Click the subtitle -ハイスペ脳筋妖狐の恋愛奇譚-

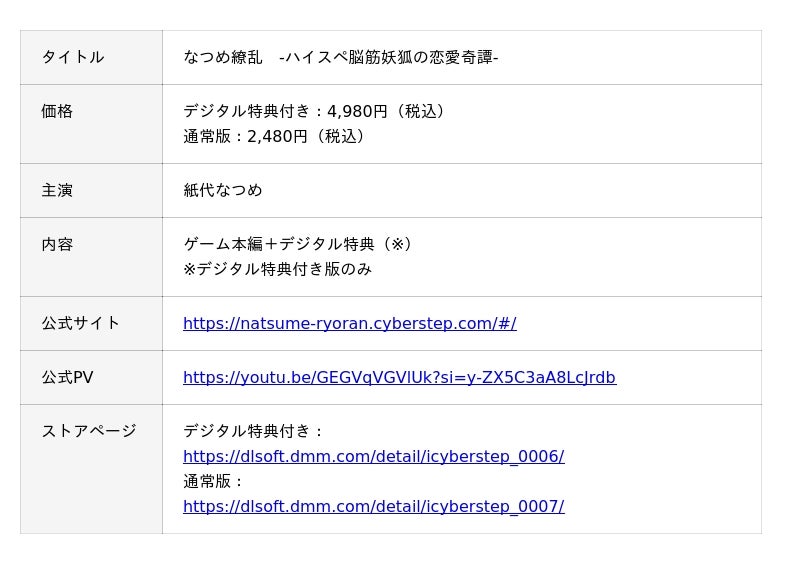click(389, 57)
